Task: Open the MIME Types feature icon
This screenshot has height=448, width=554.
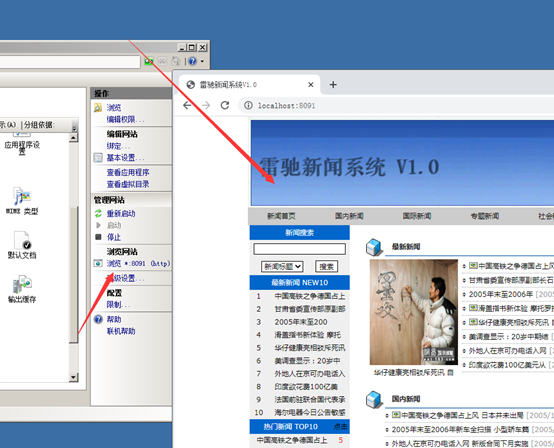Action: pyautogui.click(x=22, y=201)
